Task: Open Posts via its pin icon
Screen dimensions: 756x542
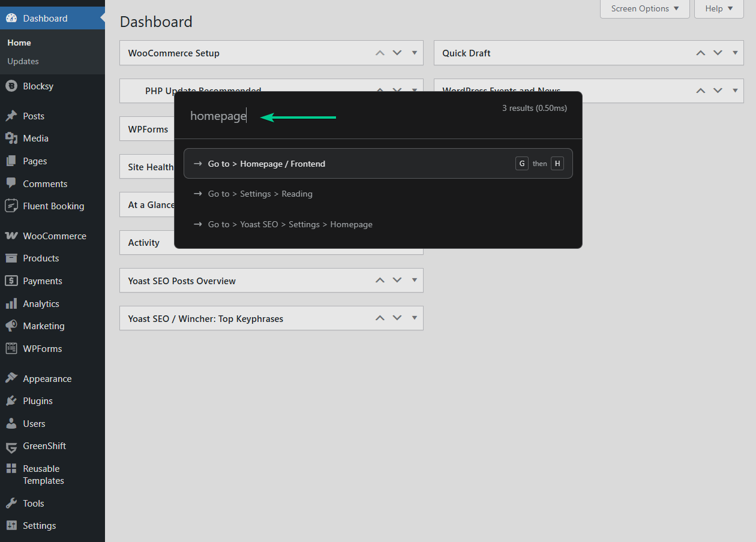Action: [x=11, y=116]
